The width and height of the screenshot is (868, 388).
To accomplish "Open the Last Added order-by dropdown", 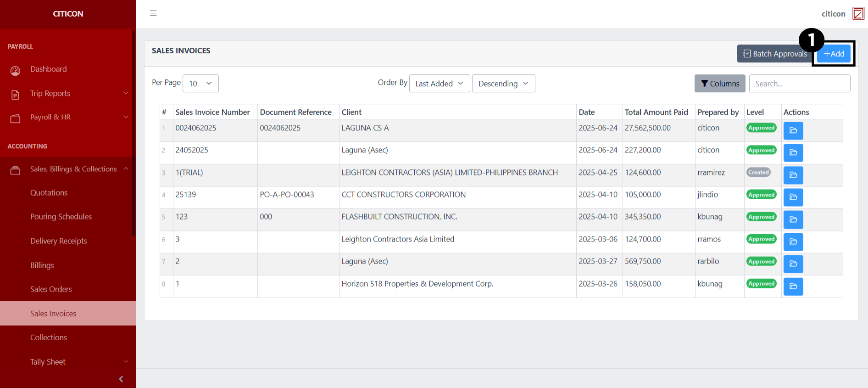I will coord(440,84).
